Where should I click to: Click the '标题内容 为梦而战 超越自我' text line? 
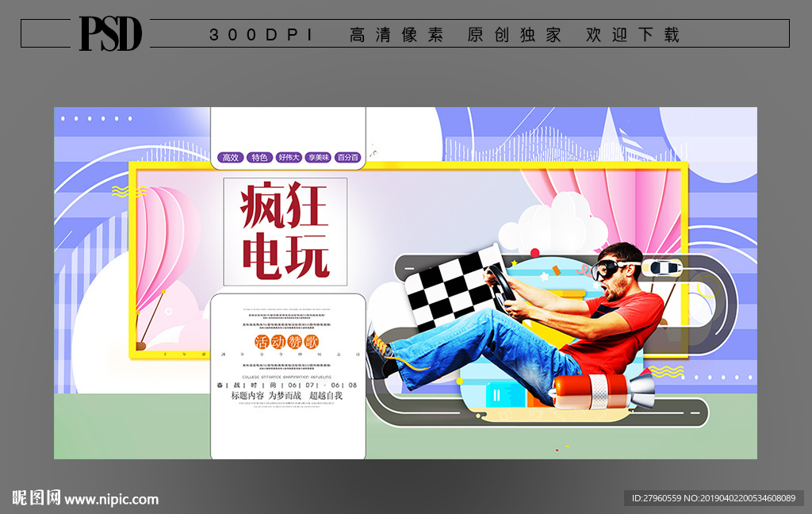coord(286,395)
